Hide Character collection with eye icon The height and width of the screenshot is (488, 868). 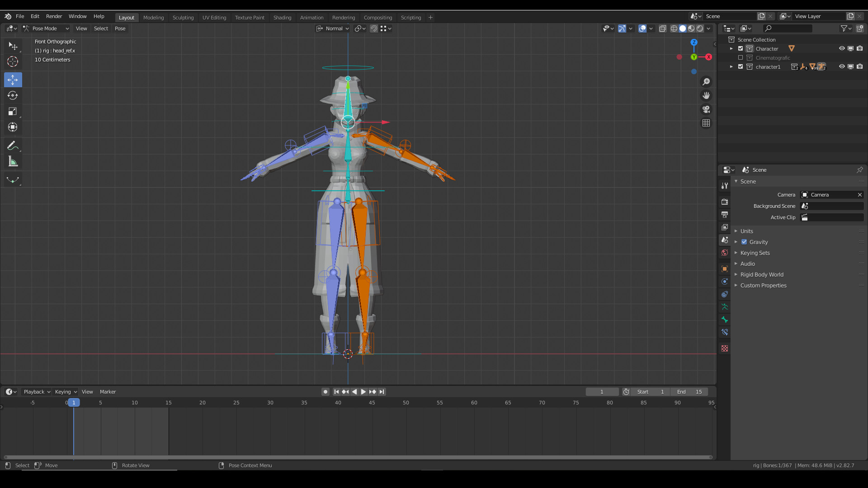[842, 49]
